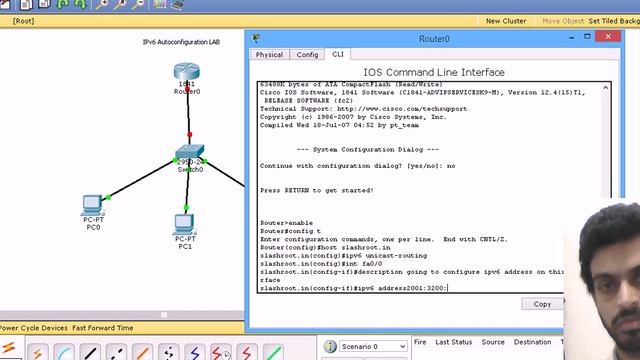Click the 'IPv6 Autoconfiguration LAB' note label

click(x=181, y=42)
